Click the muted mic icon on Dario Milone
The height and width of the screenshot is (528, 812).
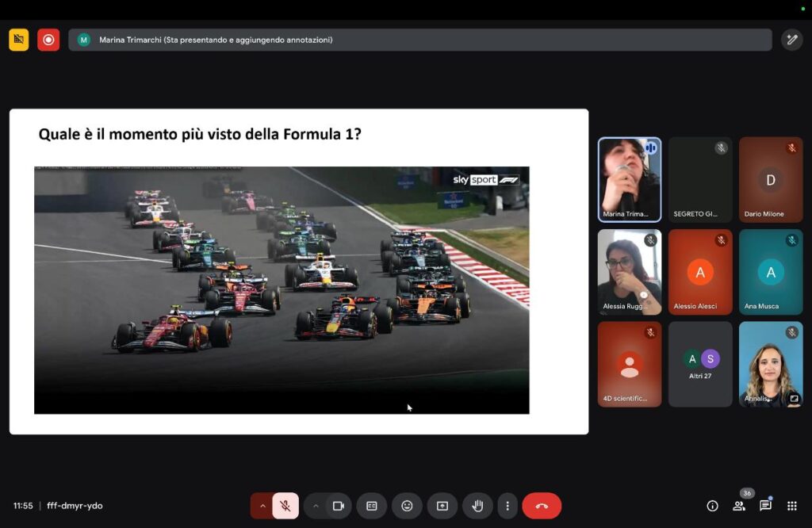[792, 148]
